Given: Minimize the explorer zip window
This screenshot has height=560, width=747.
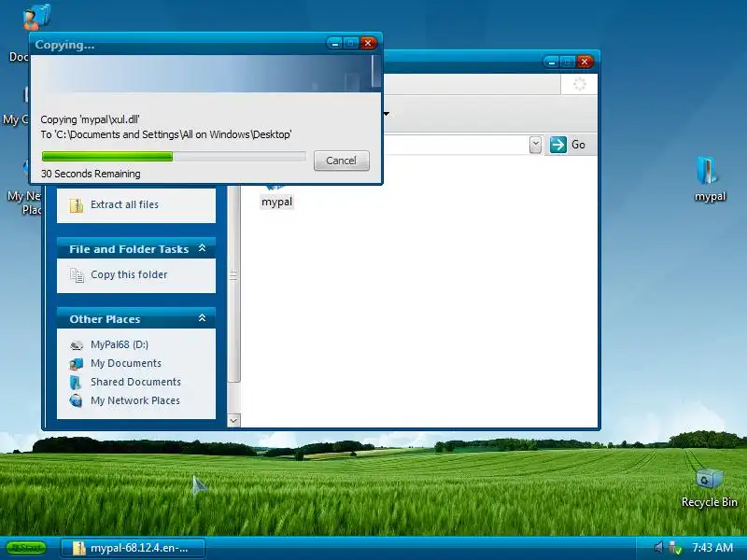Looking at the screenshot, I should (551, 62).
